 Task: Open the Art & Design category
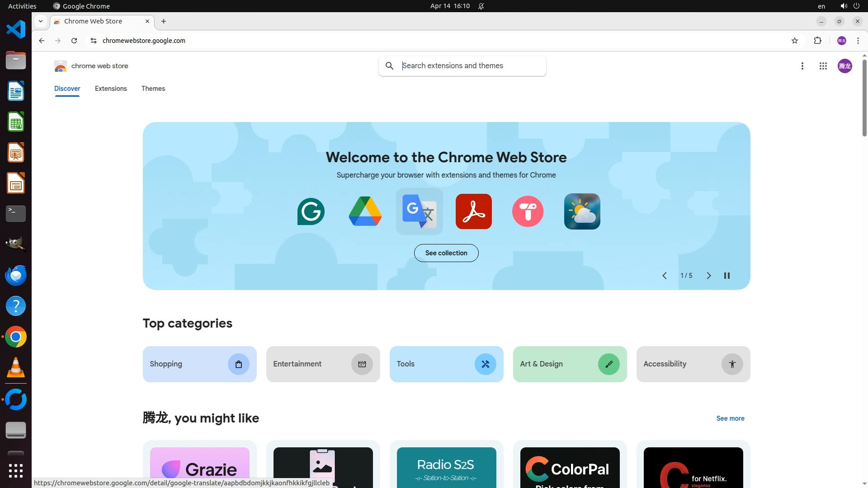569,364
